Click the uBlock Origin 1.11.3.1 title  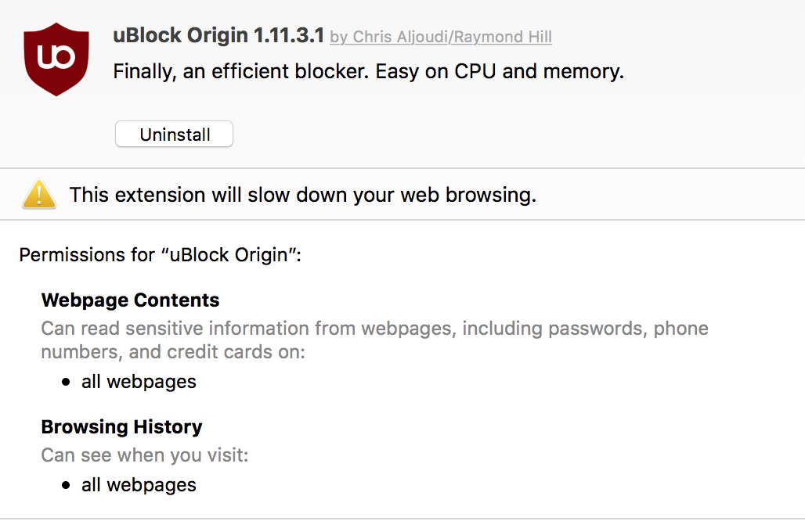coord(218,35)
